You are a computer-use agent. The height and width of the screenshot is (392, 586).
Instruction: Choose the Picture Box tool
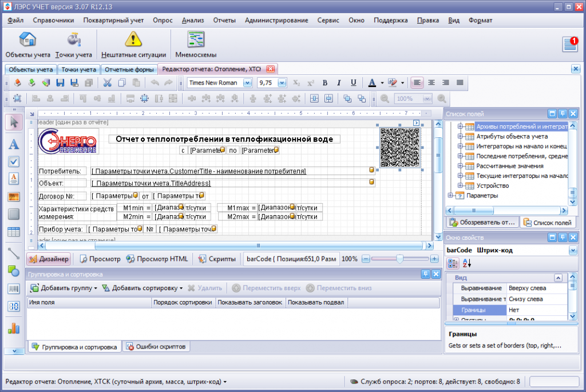pos(14,197)
